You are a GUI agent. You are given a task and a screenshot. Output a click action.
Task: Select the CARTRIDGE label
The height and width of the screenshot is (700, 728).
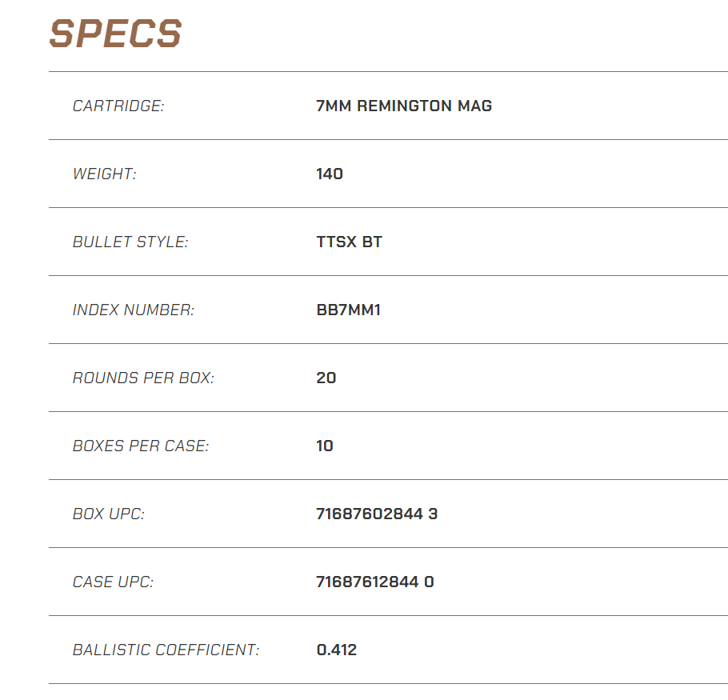pos(118,106)
